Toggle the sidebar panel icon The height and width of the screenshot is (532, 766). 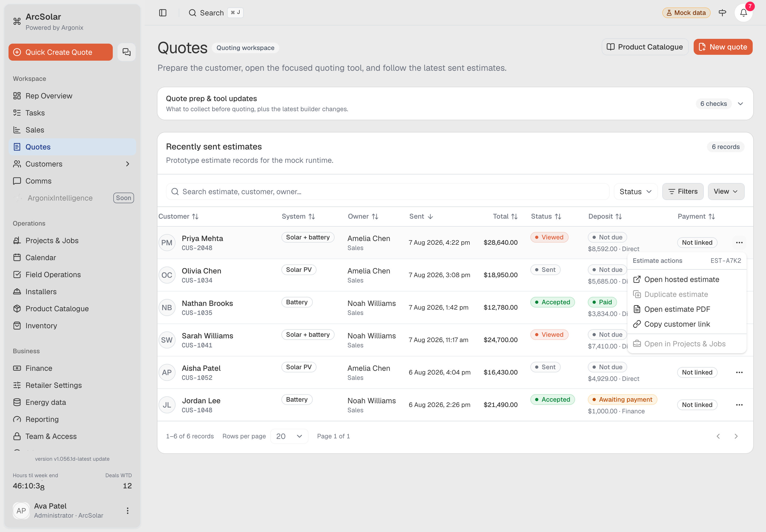point(163,13)
